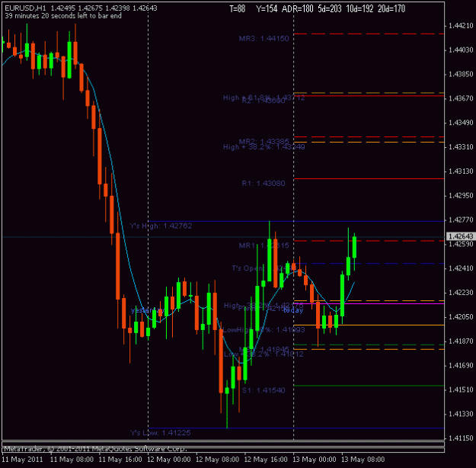Select the High + 38.2%: 1.43249 label
The image size is (476, 468).
click(x=264, y=147)
